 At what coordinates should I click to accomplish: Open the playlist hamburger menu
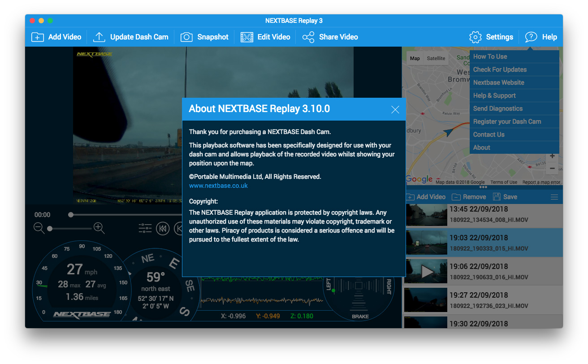tap(554, 197)
